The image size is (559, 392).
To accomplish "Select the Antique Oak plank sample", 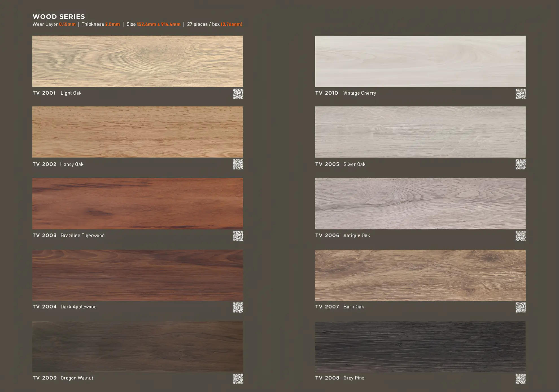I will (x=420, y=203).
